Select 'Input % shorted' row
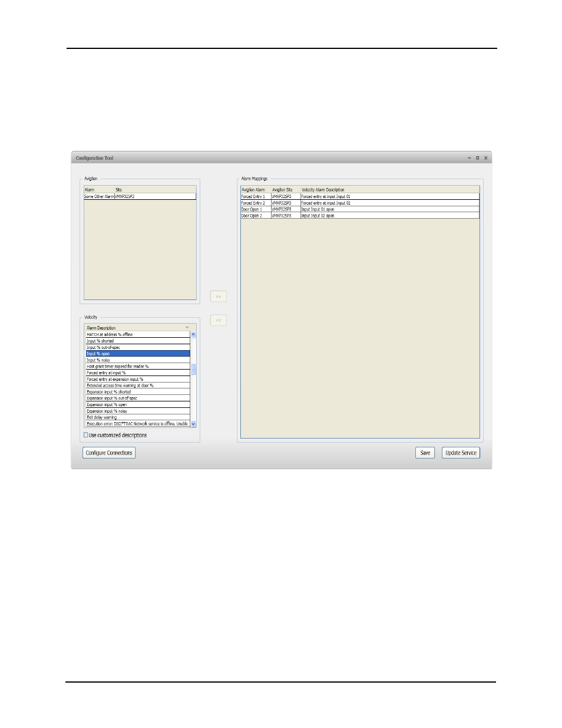 137,341
